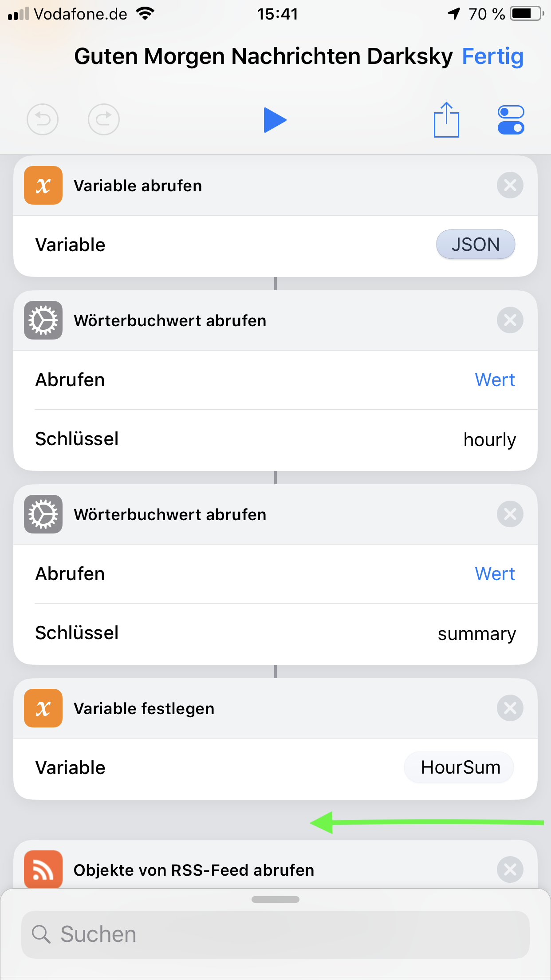The width and height of the screenshot is (551, 980).
Task: Change Abrufen Wert for hourly key
Action: coord(494,380)
